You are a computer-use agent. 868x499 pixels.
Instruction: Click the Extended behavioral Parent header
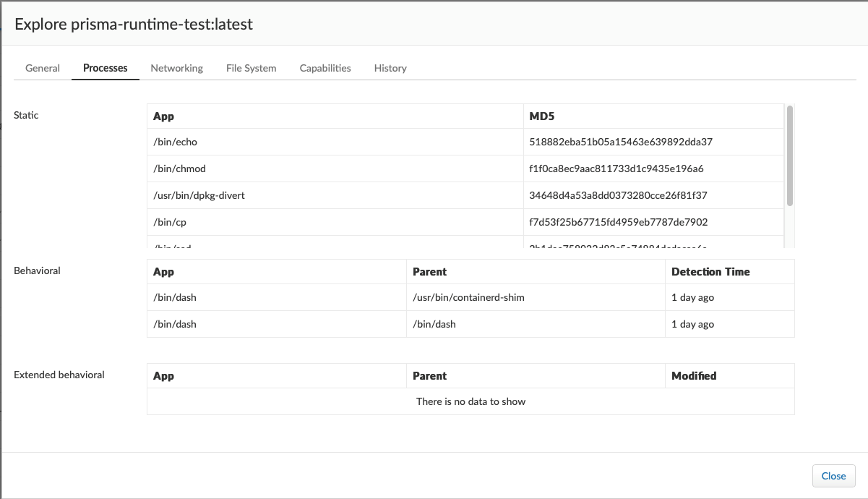(x=429, y=376)
